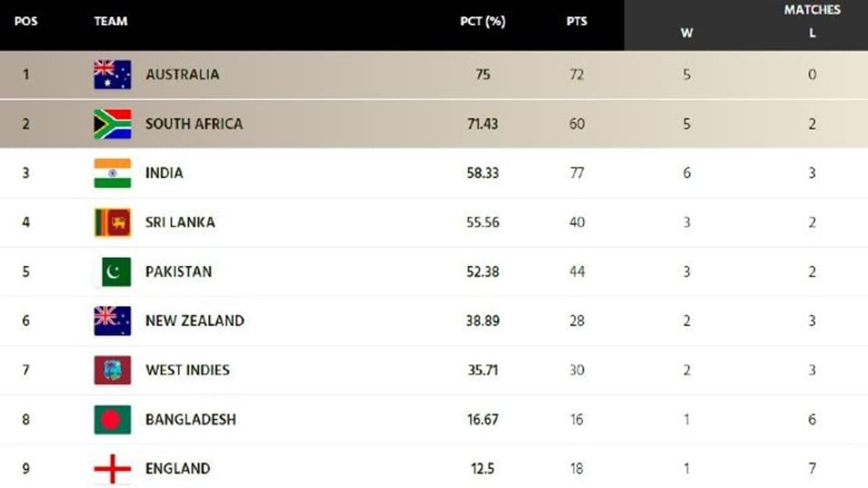Click the WEST INDIES team name

coord(187,370)
